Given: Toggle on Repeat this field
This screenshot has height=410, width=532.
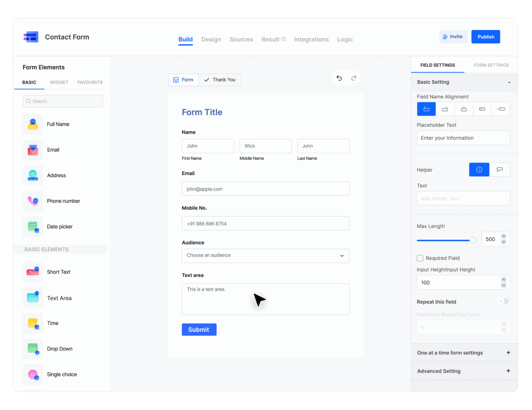Looking at the screenshot, I should point(503,301).
